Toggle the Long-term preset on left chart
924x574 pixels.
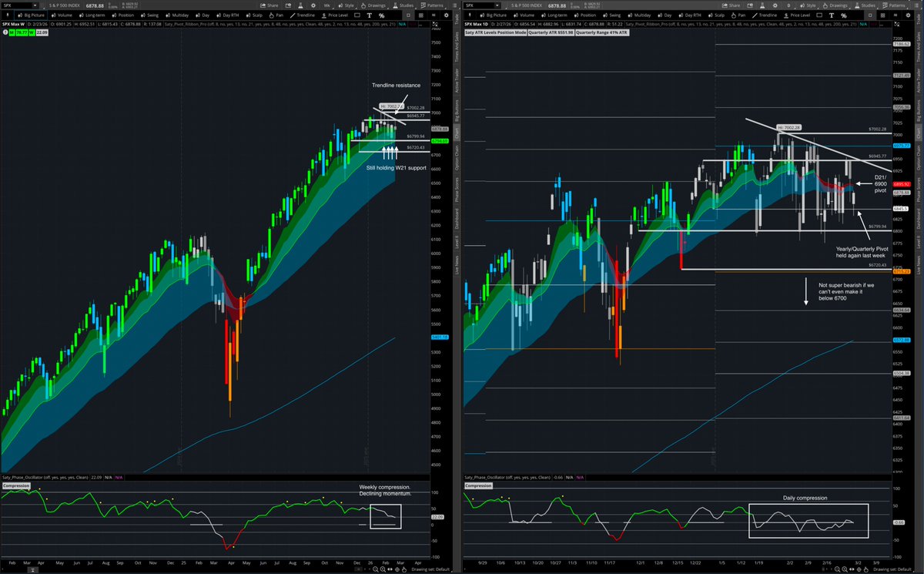tap(92, 15)
